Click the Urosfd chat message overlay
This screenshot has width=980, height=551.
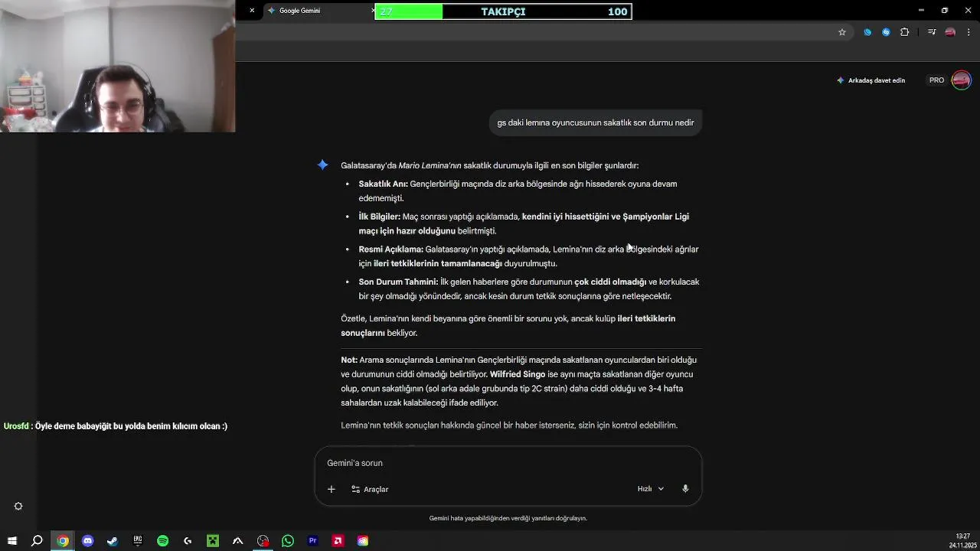116,426
